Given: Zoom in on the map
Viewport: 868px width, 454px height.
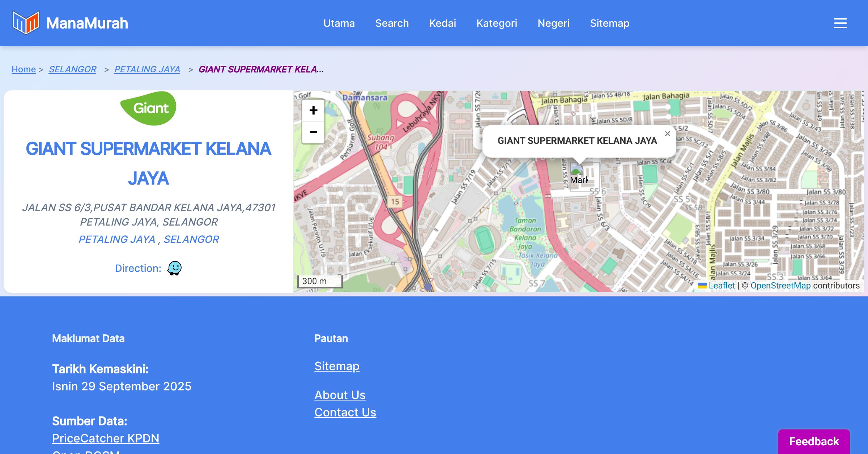Looking at the screenshot, I should [313, 110].
